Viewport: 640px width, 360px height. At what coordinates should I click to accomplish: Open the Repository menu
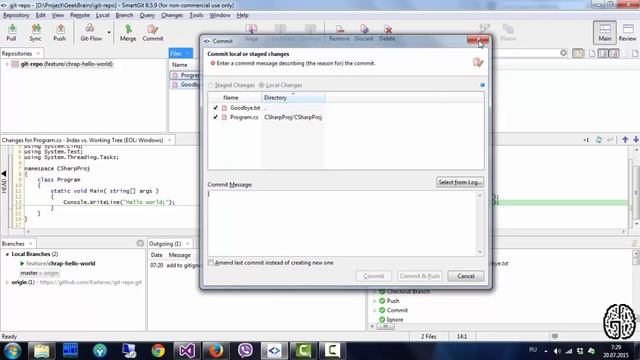16,15
